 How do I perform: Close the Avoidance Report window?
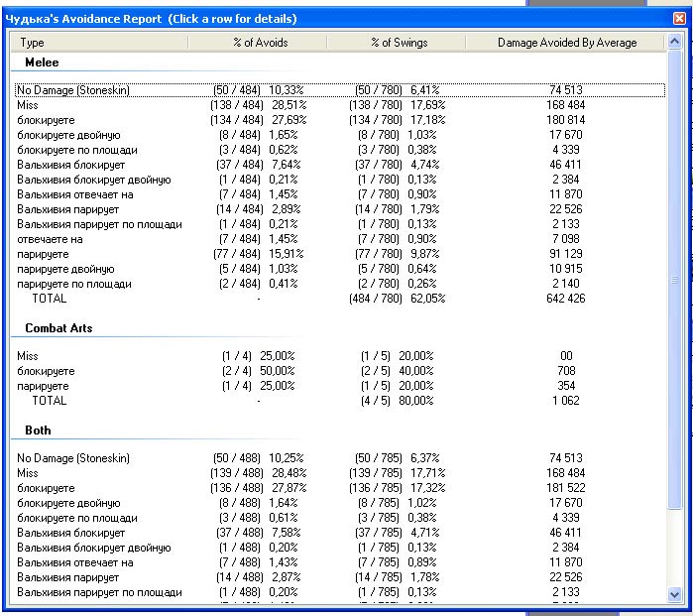(679, 19)
